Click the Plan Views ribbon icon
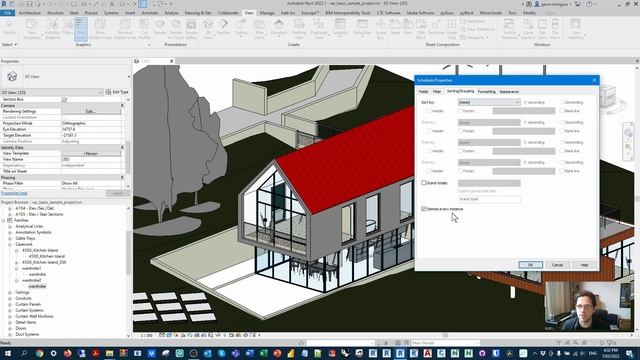 (260, 29)
